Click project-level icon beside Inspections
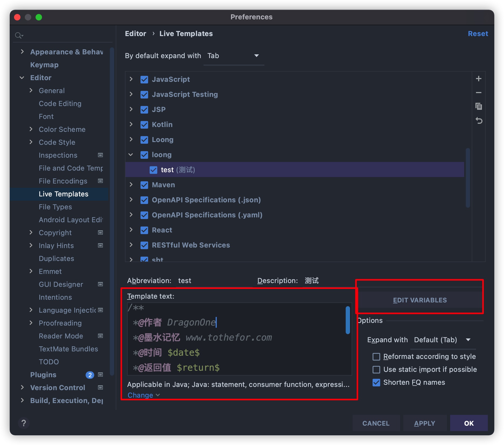 coord(100,155)
